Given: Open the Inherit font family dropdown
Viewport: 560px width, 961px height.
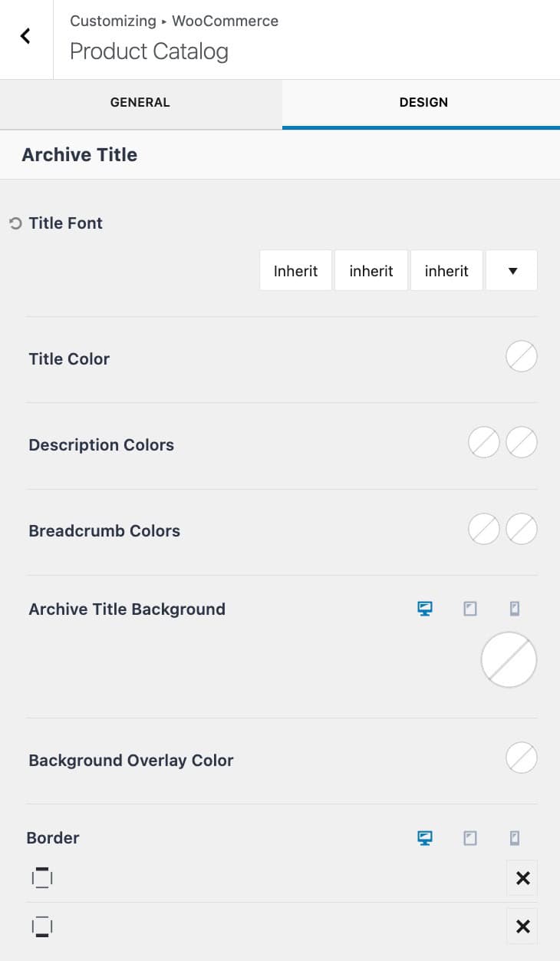Looking at the screenshot, I should click(x=295, y=270).
